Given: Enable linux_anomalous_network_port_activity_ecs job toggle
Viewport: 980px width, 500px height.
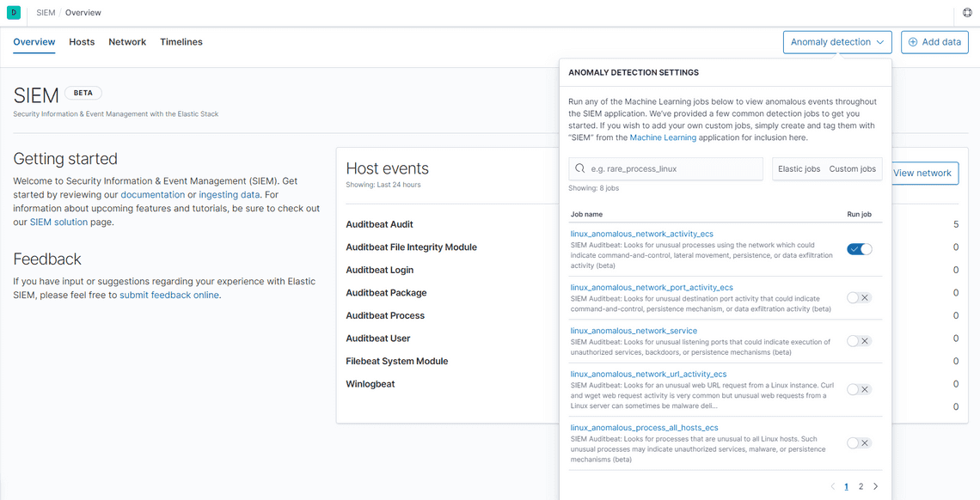Looking at the screenshot, I should tap(859, 298).
